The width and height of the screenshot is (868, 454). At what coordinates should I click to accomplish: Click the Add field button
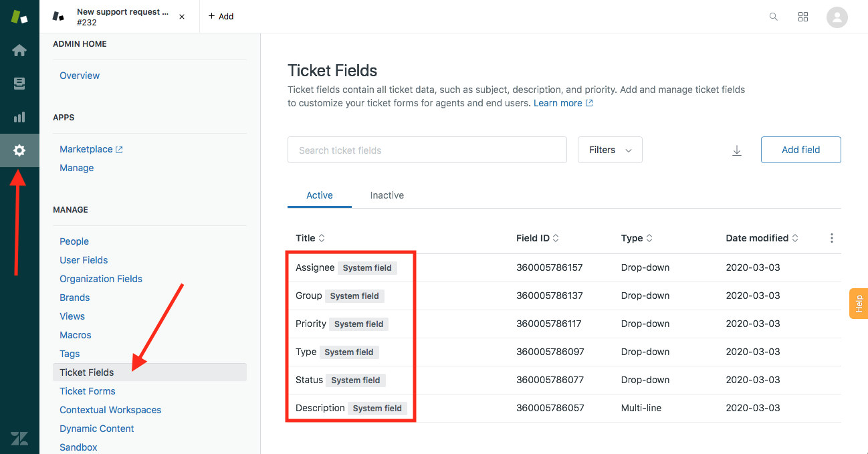pos(800,150)
